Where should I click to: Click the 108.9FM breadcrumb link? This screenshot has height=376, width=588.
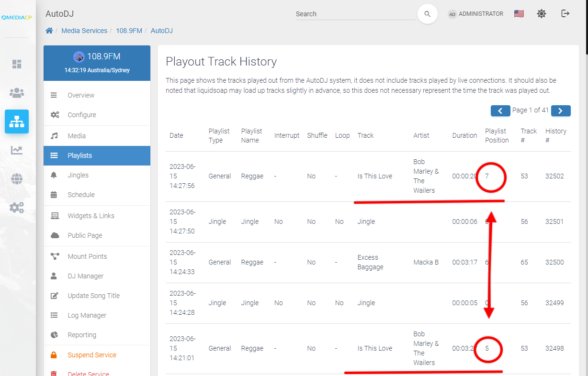(129, 31)
